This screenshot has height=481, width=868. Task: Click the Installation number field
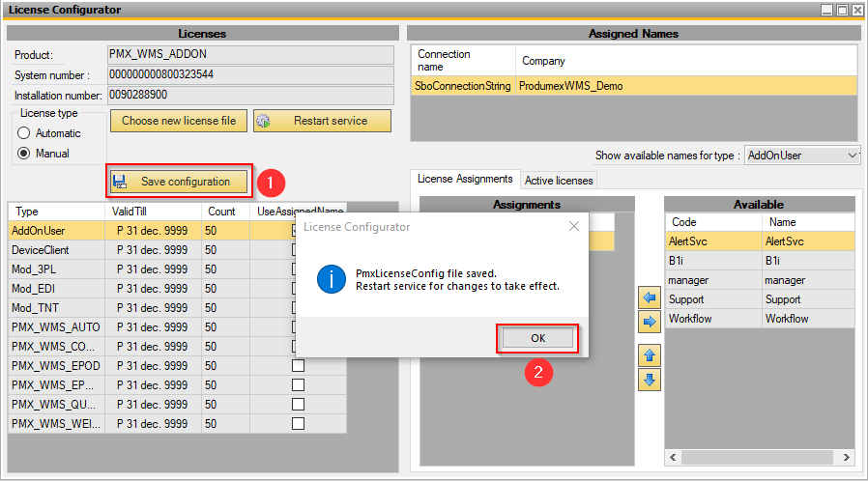pyautogui.click(x=250, y=96)
